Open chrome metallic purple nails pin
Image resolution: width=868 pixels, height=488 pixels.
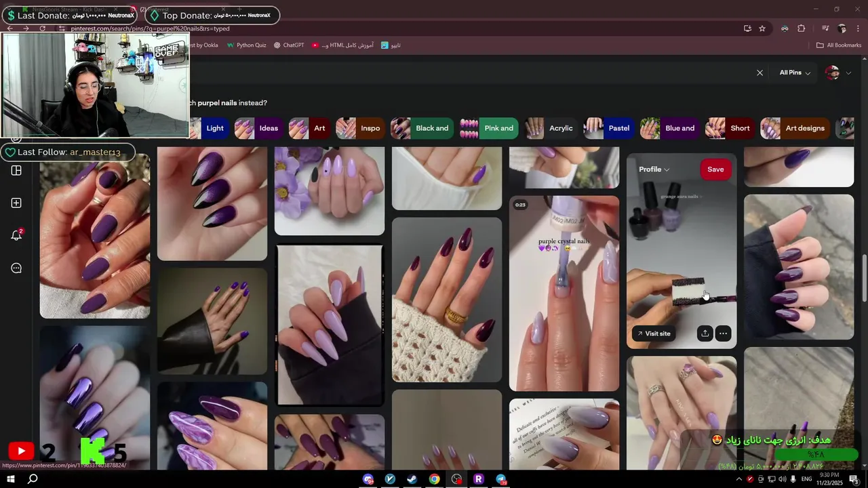tap(95, 398)
